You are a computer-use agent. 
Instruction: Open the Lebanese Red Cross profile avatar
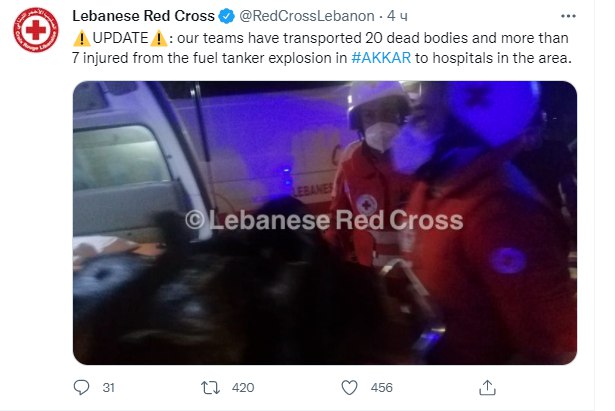36,30
